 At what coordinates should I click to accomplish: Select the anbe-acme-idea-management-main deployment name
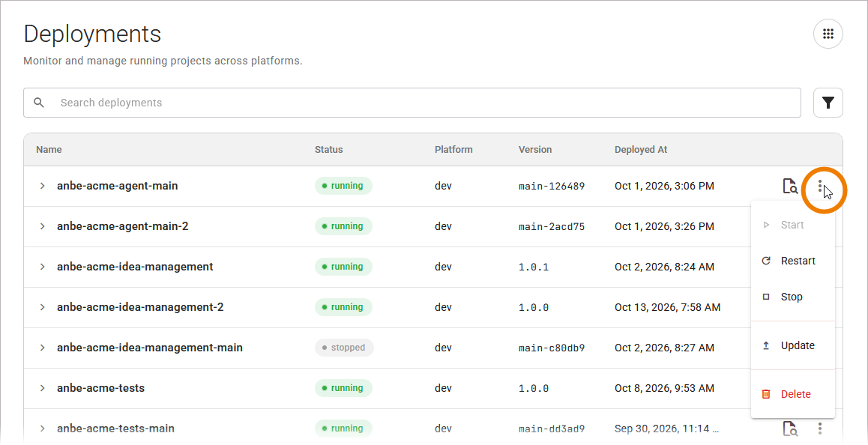(x=149, y=348)
